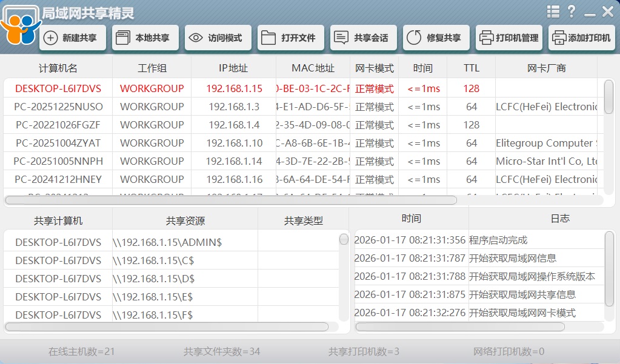Image resolution: width=620 pixels, height=364 pixels.
Task: Click the question mark help icon
Action: [571, 12]
